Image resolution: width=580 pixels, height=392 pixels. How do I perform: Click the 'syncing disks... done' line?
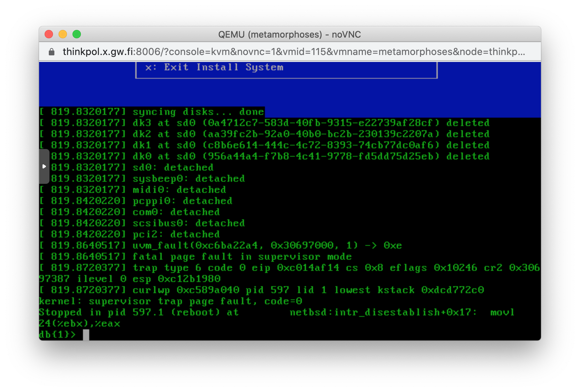198,112
